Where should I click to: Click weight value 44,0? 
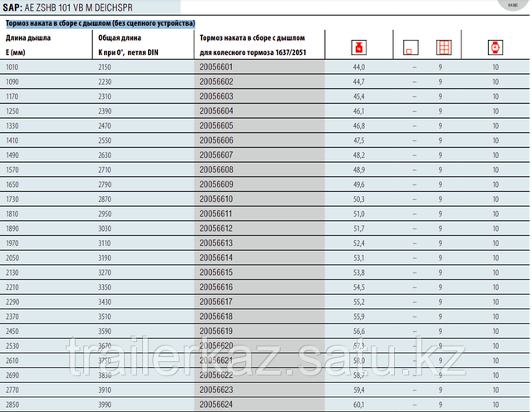(x=358, y=67)
